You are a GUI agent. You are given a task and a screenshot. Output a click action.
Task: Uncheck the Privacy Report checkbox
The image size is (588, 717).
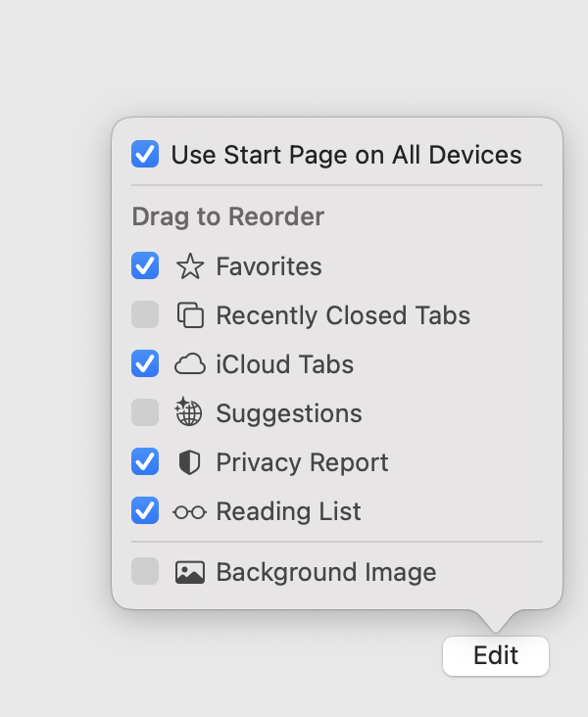[x=145, y=461]
